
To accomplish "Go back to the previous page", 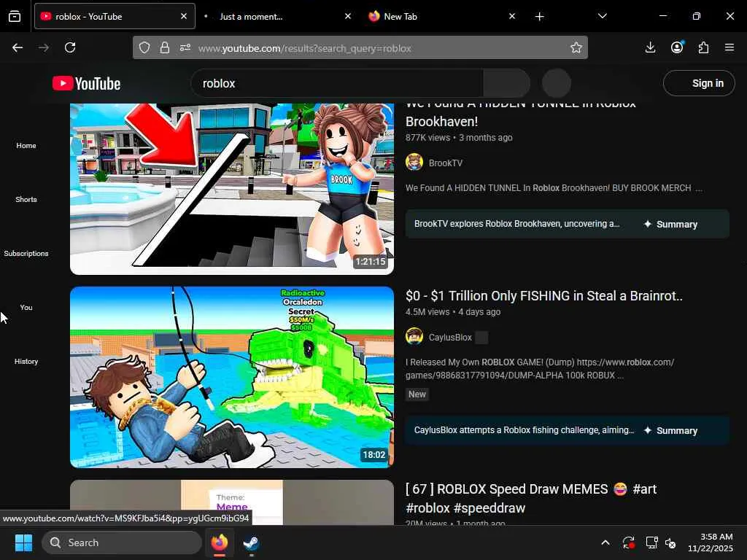I will click(18, 47).
